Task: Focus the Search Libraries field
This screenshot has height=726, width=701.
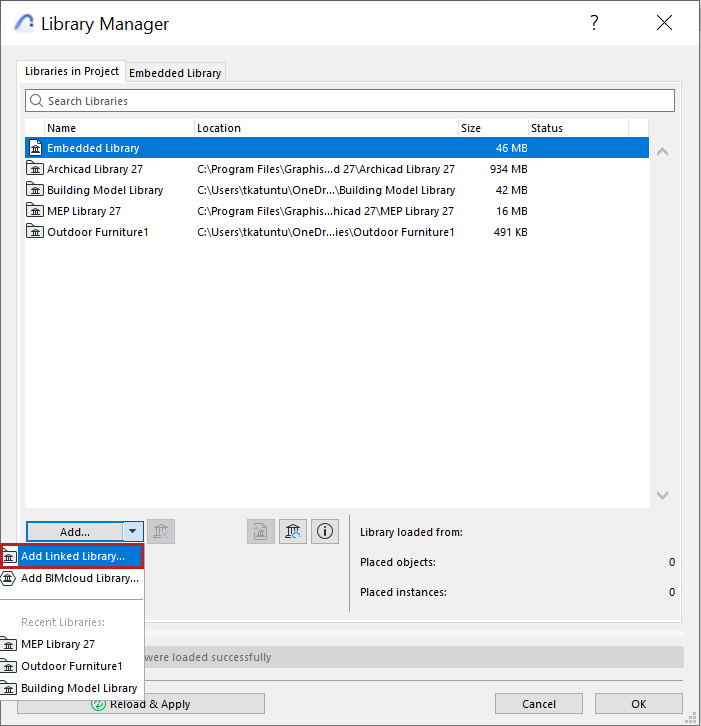Action: tap(350, 100)
